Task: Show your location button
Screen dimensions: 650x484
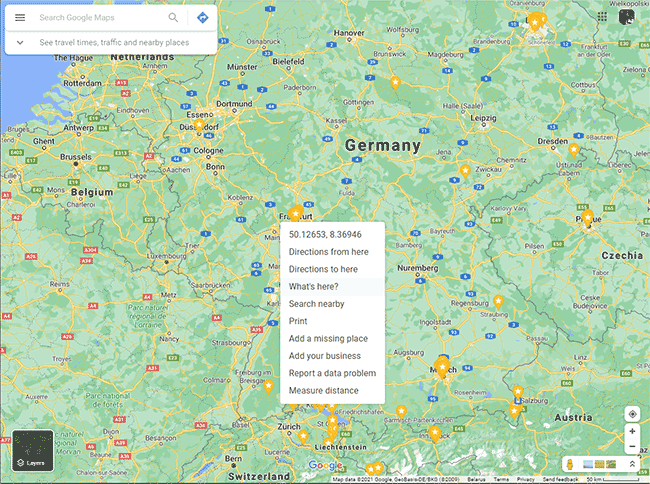Action: coord(632,414)
